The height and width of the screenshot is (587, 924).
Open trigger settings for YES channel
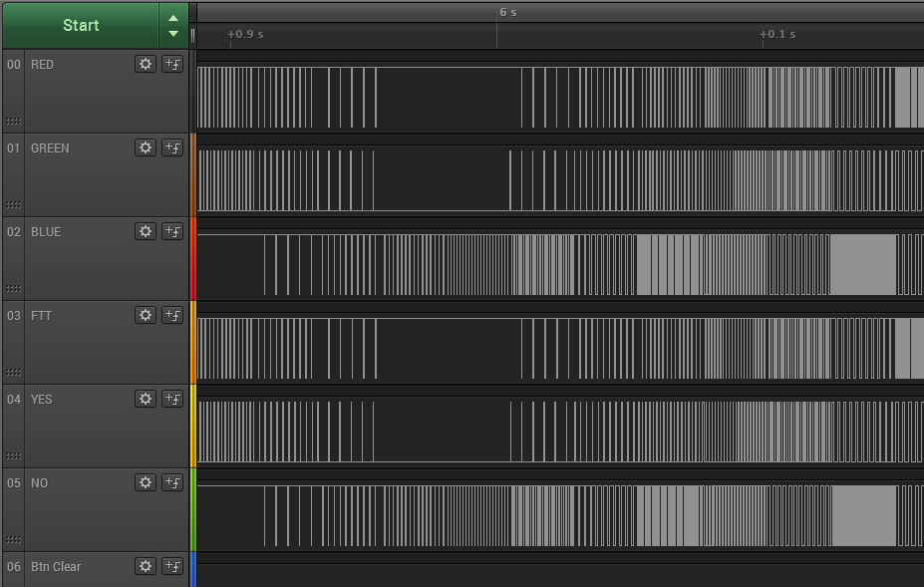point(172,399)
